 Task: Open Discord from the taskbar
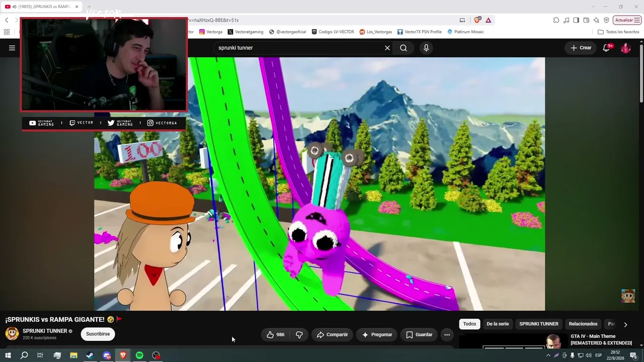coord(107,355)
